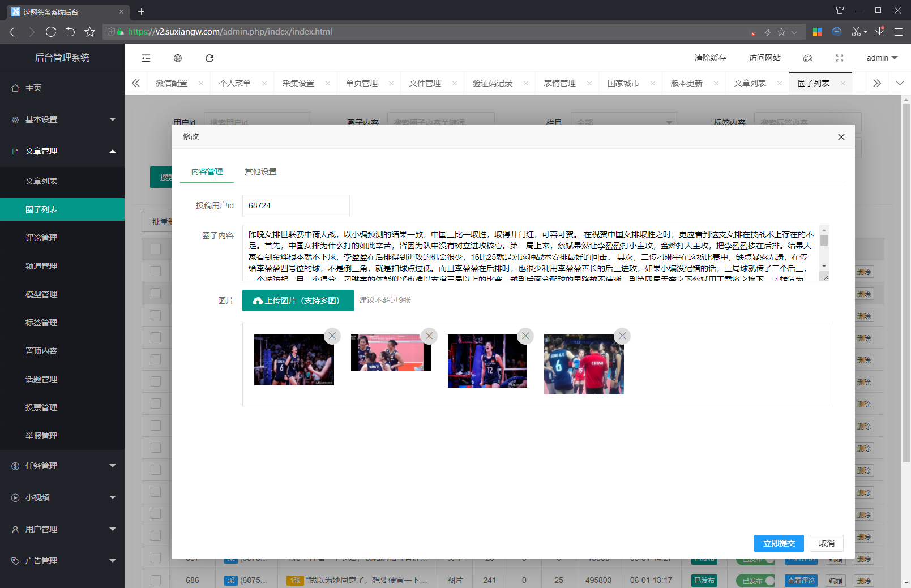Switch to the 其他设置 tab
This screenshot has width=911, height=588.
pos(260,171)
